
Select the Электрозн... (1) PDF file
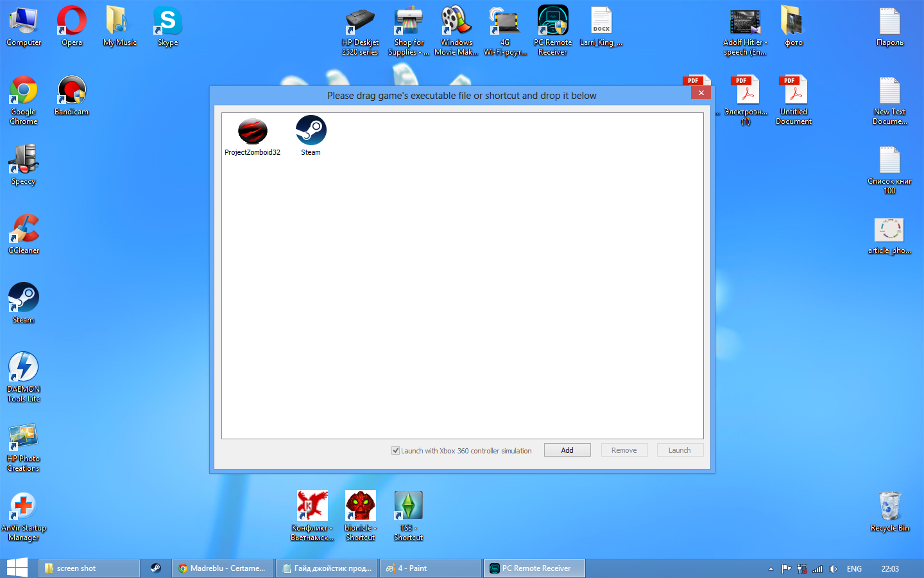click(x=746, y=101)
